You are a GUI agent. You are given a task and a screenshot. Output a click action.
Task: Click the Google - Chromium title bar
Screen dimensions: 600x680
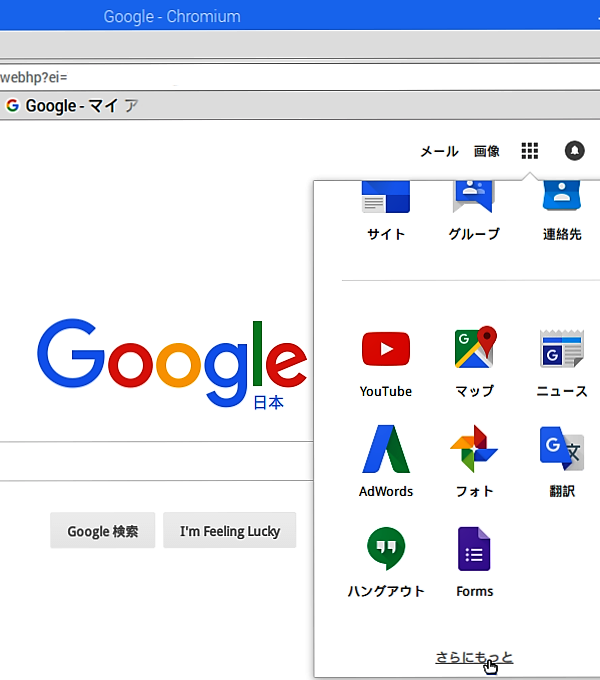300,16
